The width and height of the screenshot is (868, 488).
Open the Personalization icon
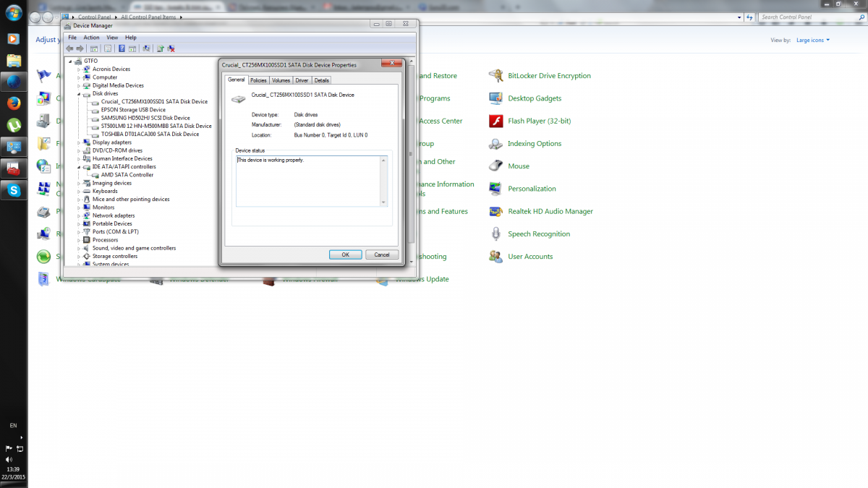point(495,189)
